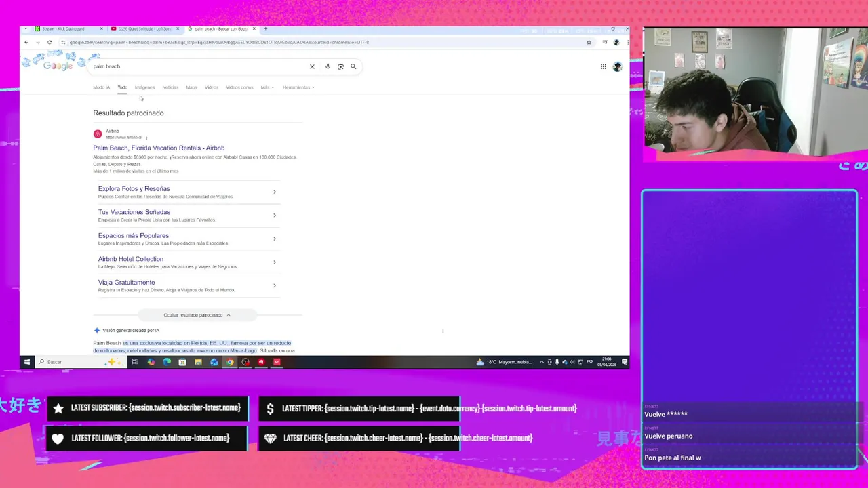The height and width of the screenshot is (488, 868).
Task: Expand the Herramientas dropdown
Action: tap(298, 87)
